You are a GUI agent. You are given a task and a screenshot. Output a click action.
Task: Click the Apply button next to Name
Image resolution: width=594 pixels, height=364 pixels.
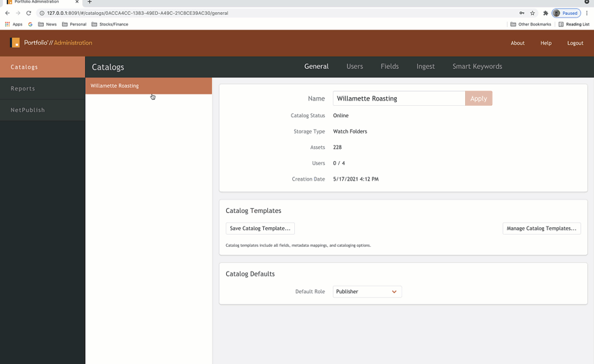[479, 98]
